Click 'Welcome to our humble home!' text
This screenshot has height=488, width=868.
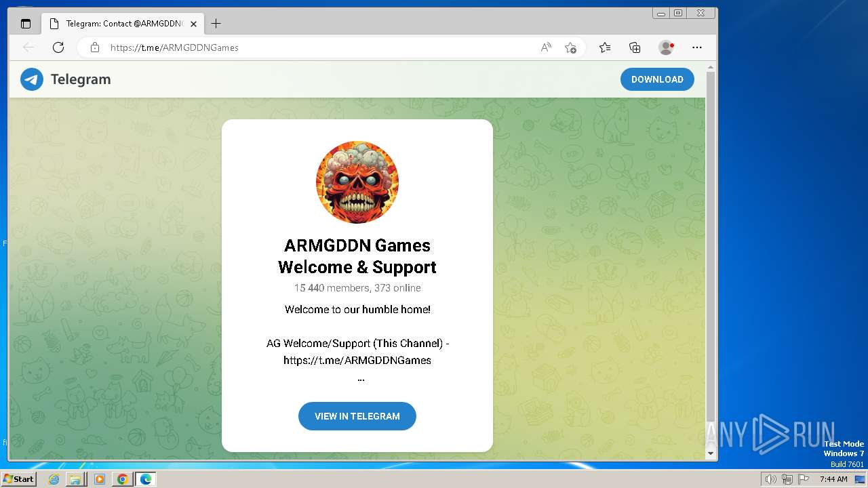point(357,310)
